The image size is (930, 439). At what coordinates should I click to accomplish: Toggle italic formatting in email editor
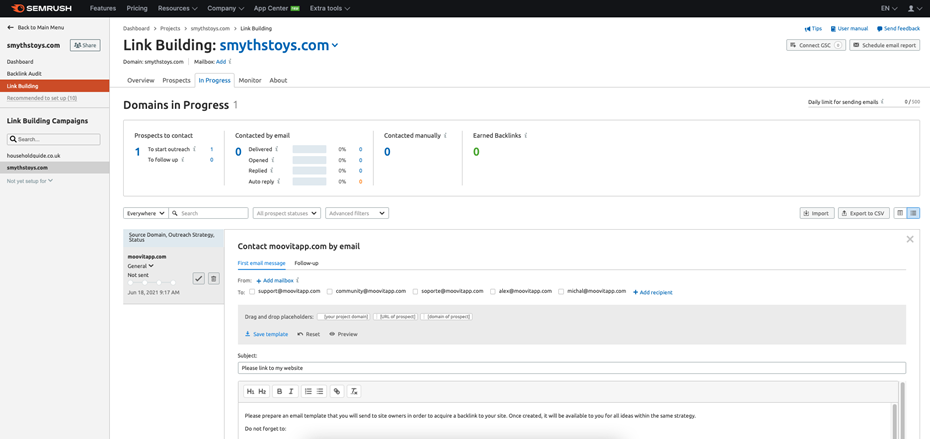point(291,391)
